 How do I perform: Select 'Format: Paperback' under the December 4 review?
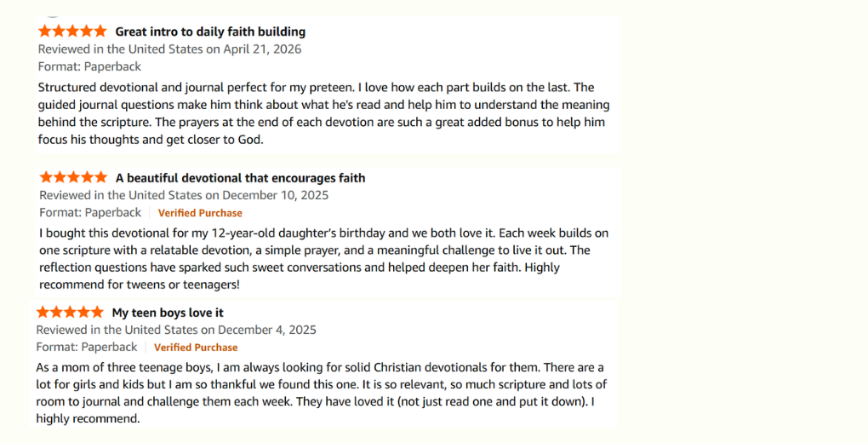click(87, 347)
